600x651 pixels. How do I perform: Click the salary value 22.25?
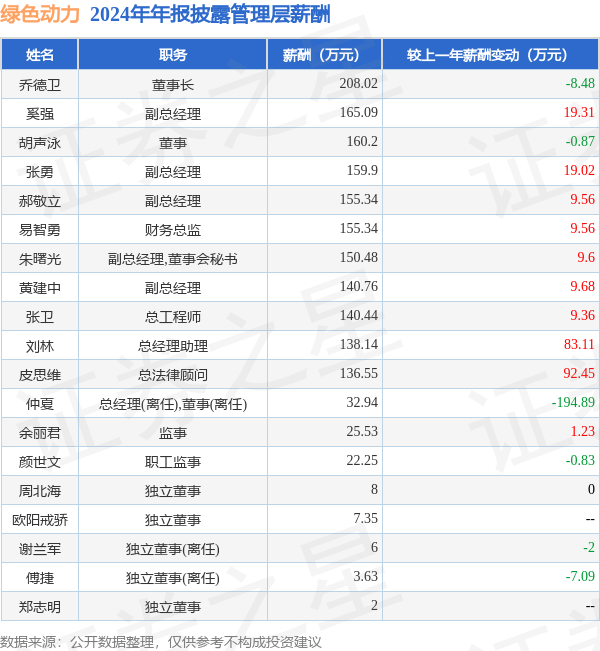362,460
